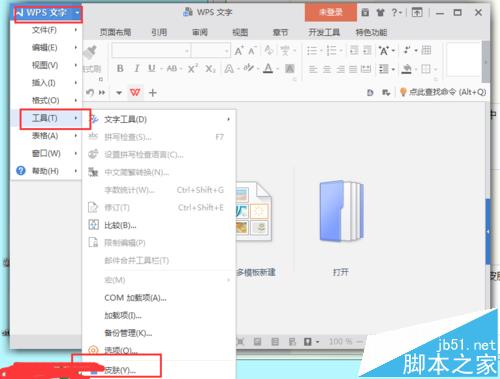Click the red WPS tab icon
Screen dimensions: 500x379
coord(135,92)
